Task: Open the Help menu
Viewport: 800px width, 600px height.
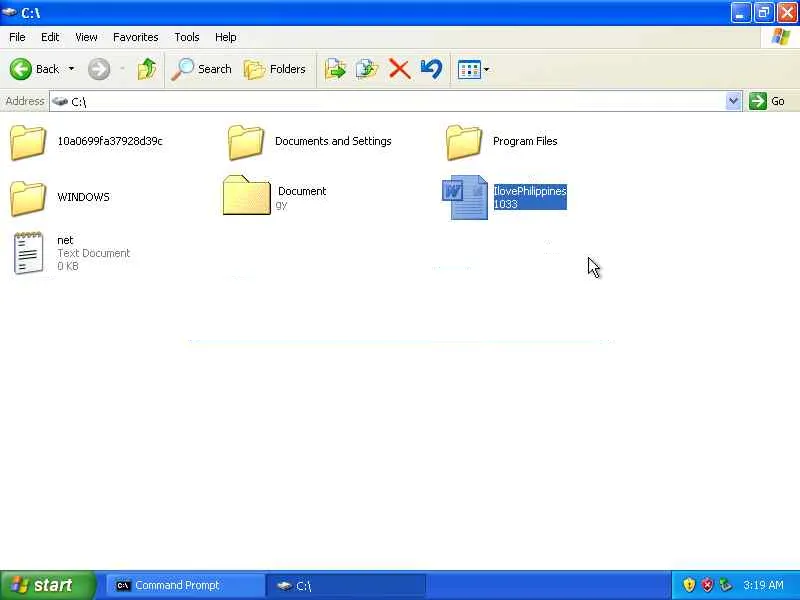Action: [226, 37]
